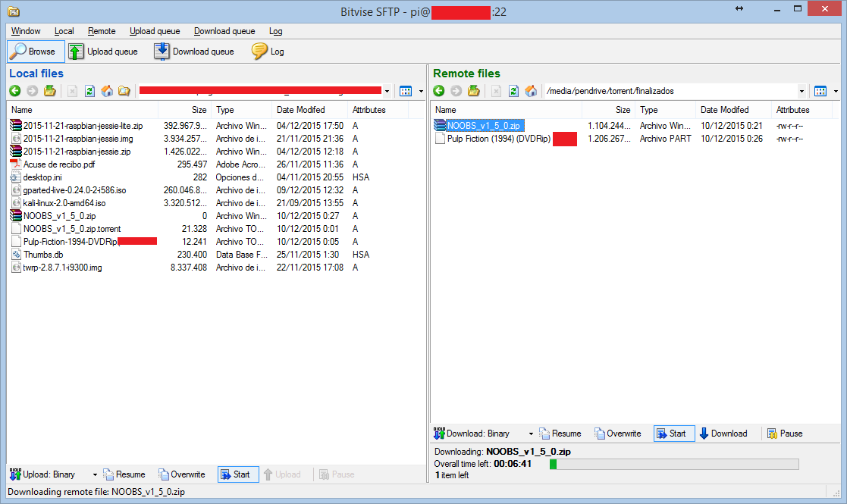This screenshot has width=847, height=504.
Task: Toggle upload Overwrite option
Action: 181,475
